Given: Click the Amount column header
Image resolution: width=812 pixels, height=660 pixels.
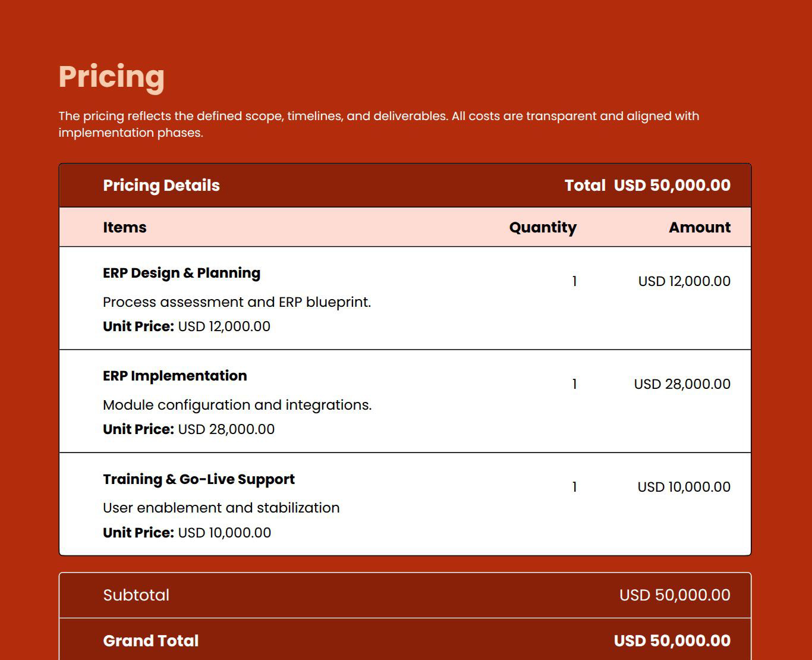Looking at the screenshot, I should (699, 227).
